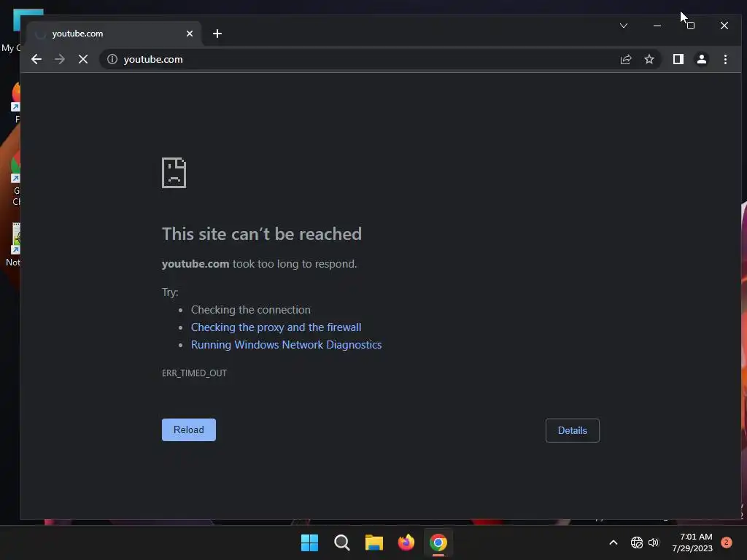Show hidden system tray icons

tap(613, 542)
